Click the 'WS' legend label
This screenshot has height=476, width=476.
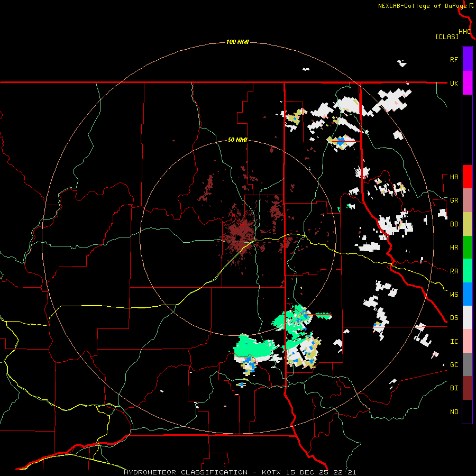[x=454, y=295]
